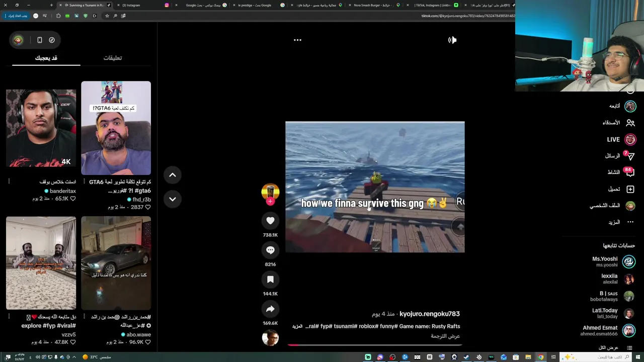
Task: Click the TikTok coin icon in the top-left pill
Action: (x=52, y=40)
